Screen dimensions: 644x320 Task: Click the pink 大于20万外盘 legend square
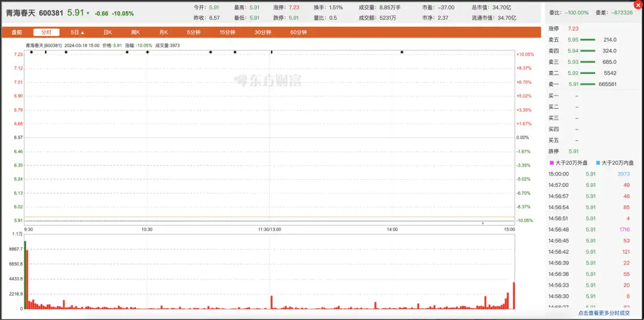(552, 164)
